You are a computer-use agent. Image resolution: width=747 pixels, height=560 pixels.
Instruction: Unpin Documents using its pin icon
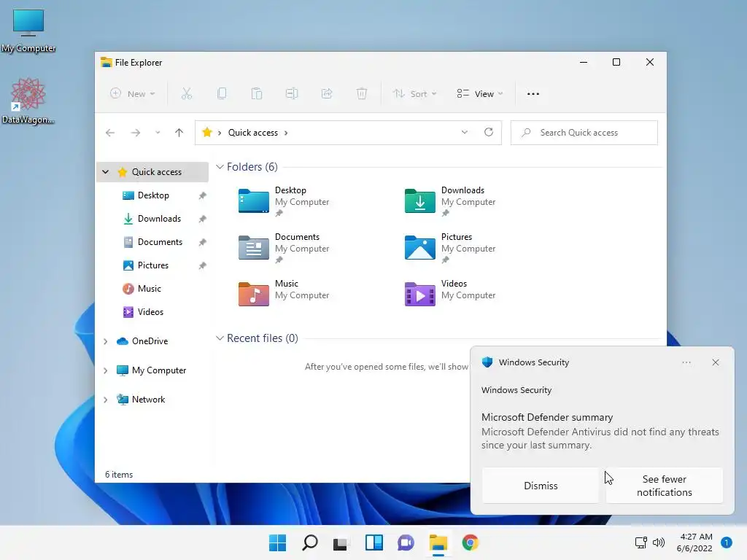203,242
